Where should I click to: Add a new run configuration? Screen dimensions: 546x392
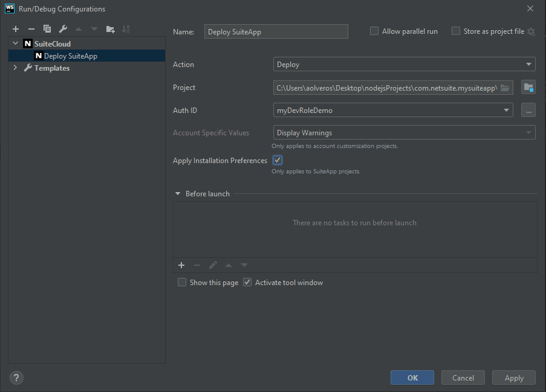[x=16, y=29]
